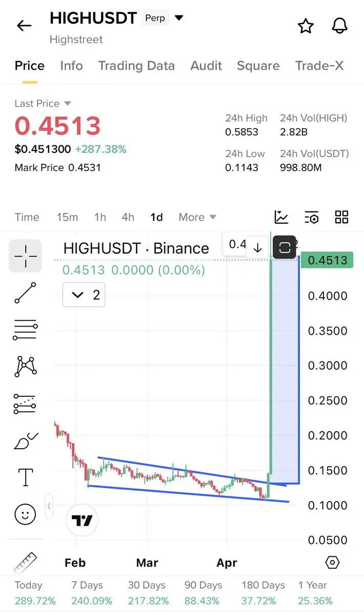Image resolution: width=364 pixels, height=616 pixels.
Task: Open the Last Price dropdown
Action: coord(43,103)
